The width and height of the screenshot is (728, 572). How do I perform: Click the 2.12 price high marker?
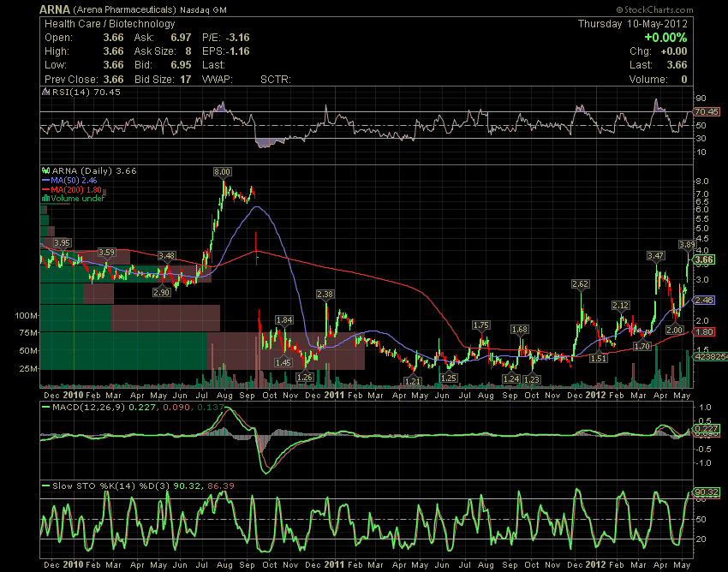pos(621,306)
